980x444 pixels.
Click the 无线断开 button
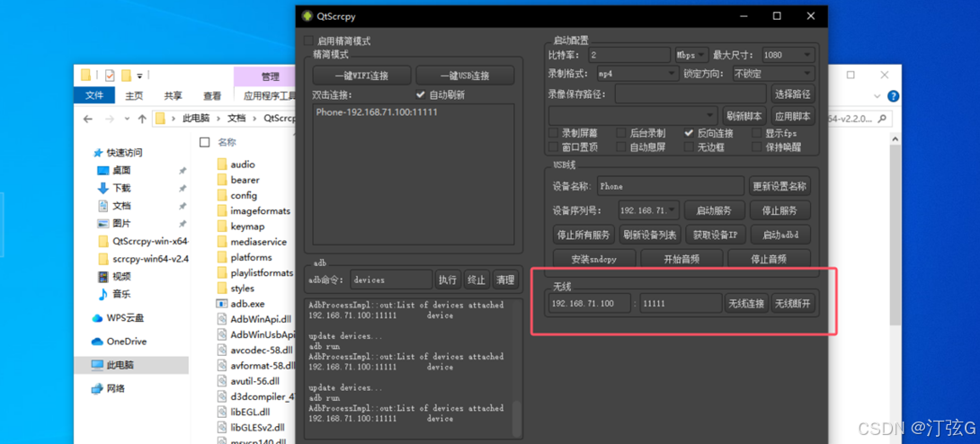tap(792, 304)
